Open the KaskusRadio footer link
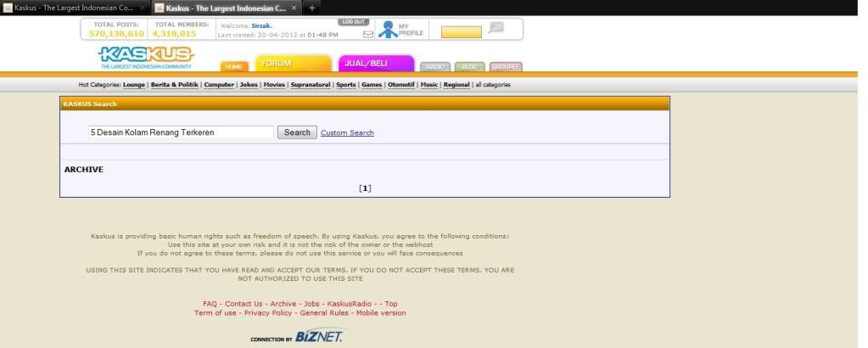 [x=350, y=304]
